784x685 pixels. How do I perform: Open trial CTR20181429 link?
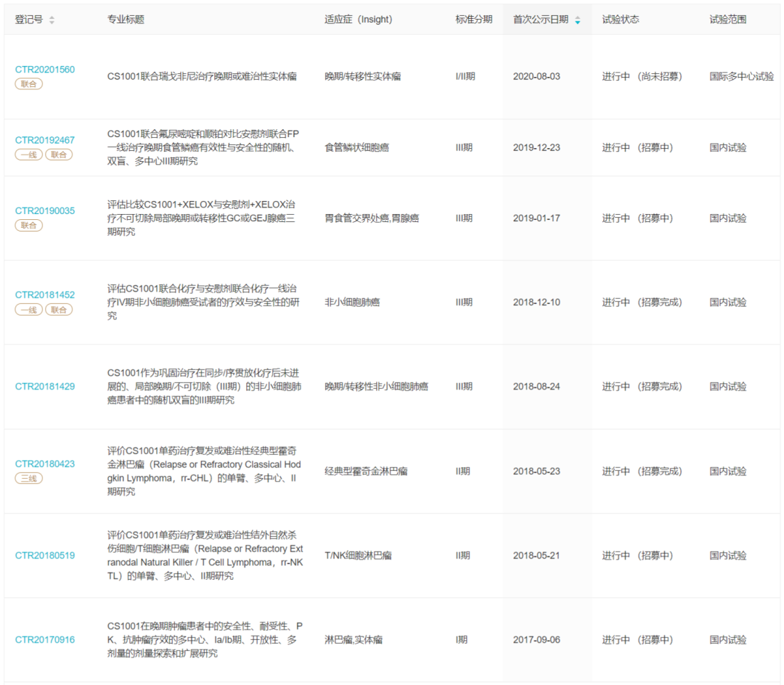click(x=45, y=387)
